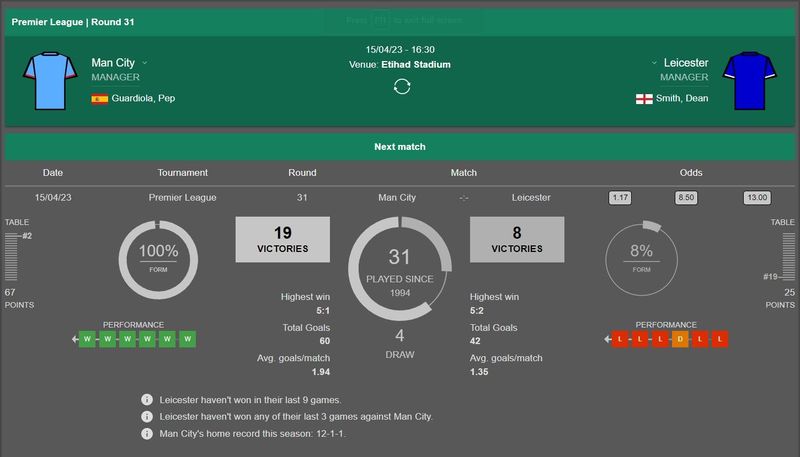The width and height of the screenshot is (800, 457).
Task: Click the orange D result in Leicester performance
Action: tap(680, 339)
